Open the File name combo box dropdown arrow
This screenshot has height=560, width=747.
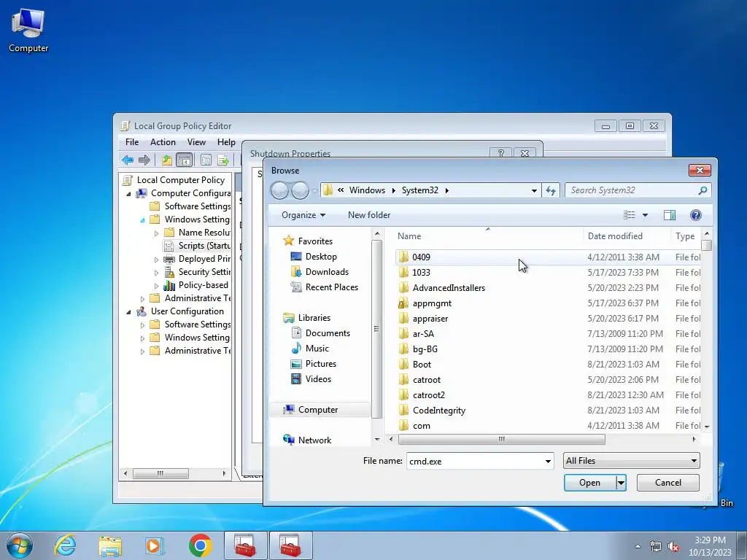coord(548,461)
